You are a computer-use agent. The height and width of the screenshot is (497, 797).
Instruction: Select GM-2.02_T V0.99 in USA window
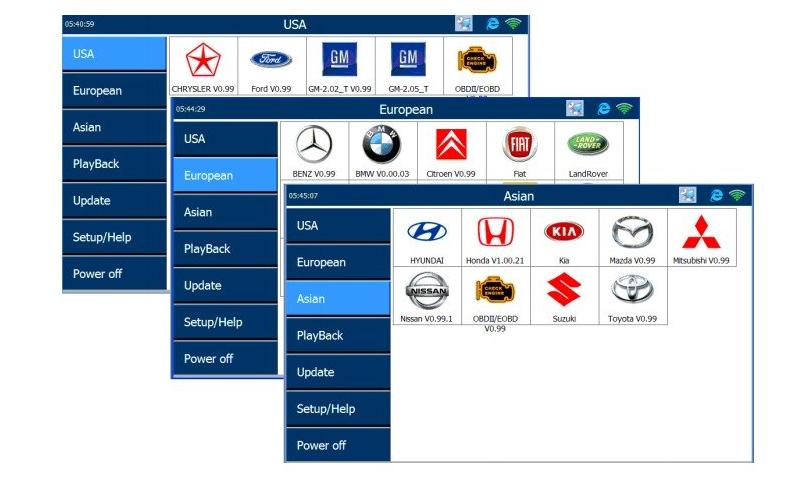coord(341,66)
